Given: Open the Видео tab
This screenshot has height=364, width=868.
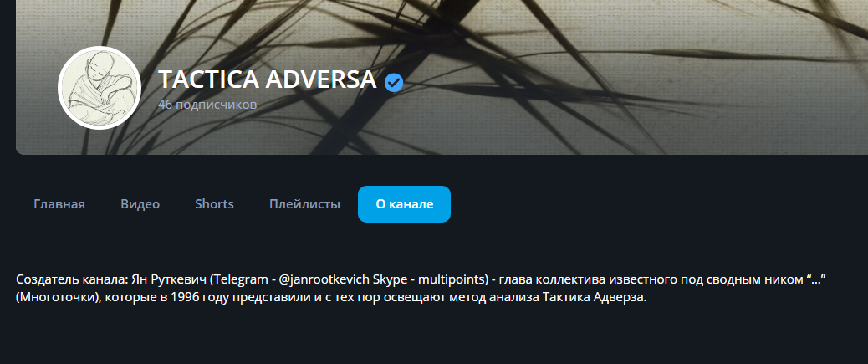Looking at the screenshot, I should tap(140, 204).
